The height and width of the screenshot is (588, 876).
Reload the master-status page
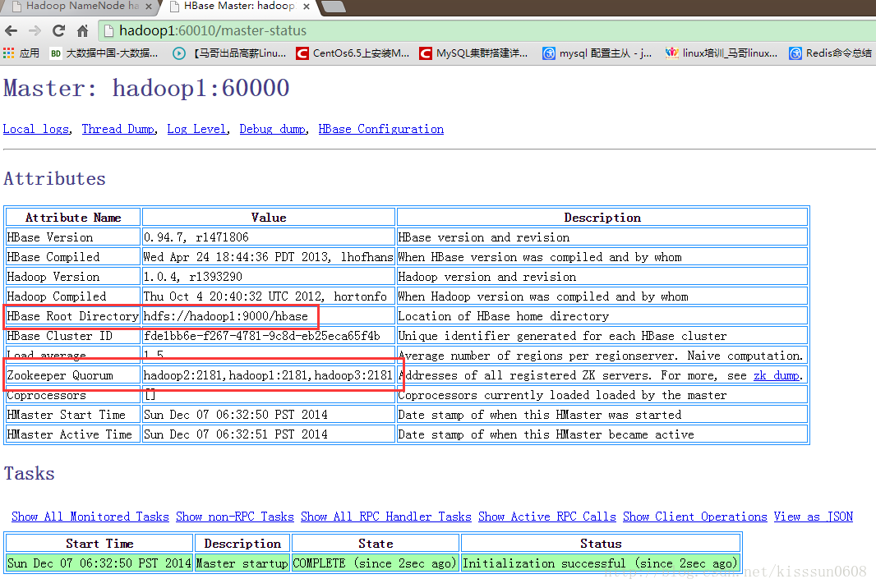click(x=58, y=30)
